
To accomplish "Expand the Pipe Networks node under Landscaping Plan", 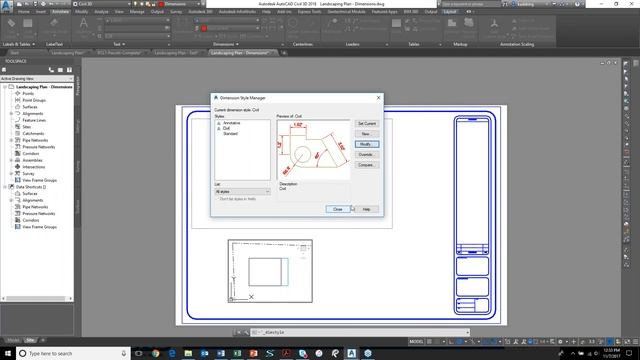I will (x=11, y=140).
